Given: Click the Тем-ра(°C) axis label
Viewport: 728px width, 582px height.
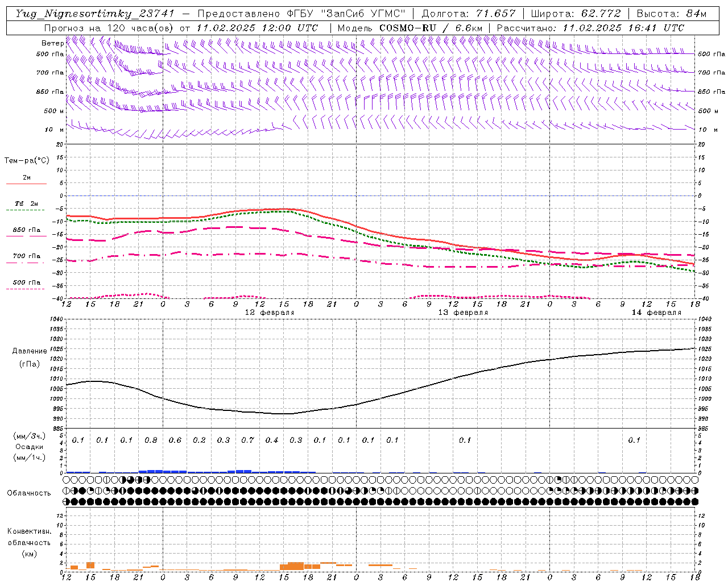Looking at the screenshot, I should click(27, 161).
